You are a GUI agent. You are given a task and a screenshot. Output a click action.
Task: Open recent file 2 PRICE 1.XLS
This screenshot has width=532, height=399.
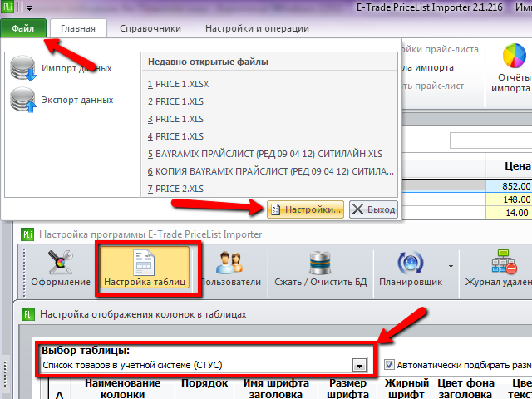pyautogui.click(x=175, y=101)
